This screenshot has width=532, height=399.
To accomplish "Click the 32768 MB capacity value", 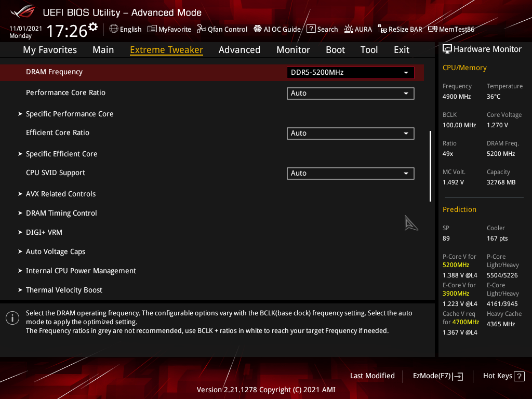I will [501, 182].
